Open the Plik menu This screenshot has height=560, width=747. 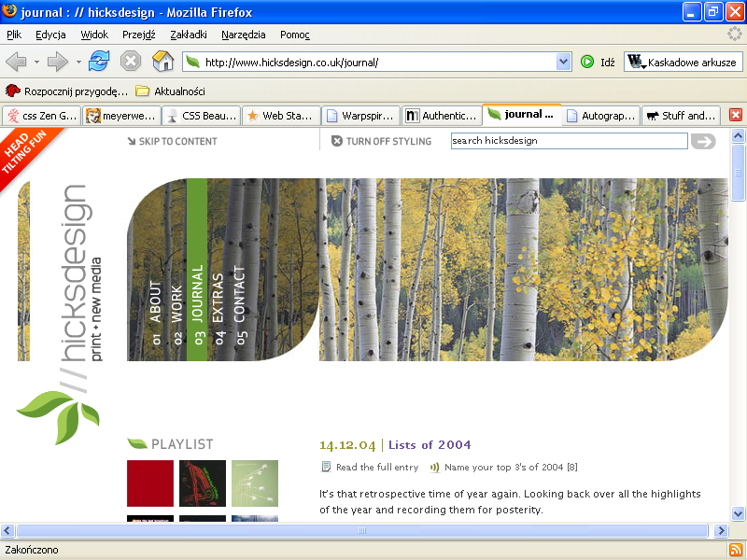pos(14,35)
